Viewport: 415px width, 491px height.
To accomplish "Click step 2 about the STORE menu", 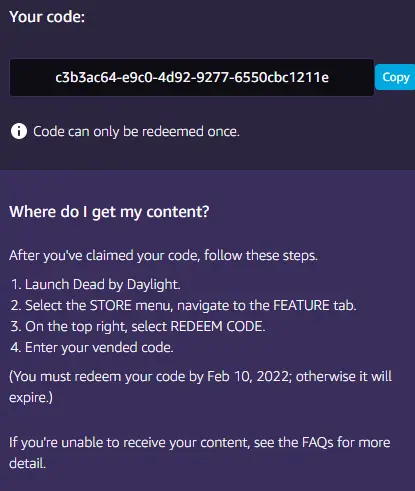I will pos(184,305).
